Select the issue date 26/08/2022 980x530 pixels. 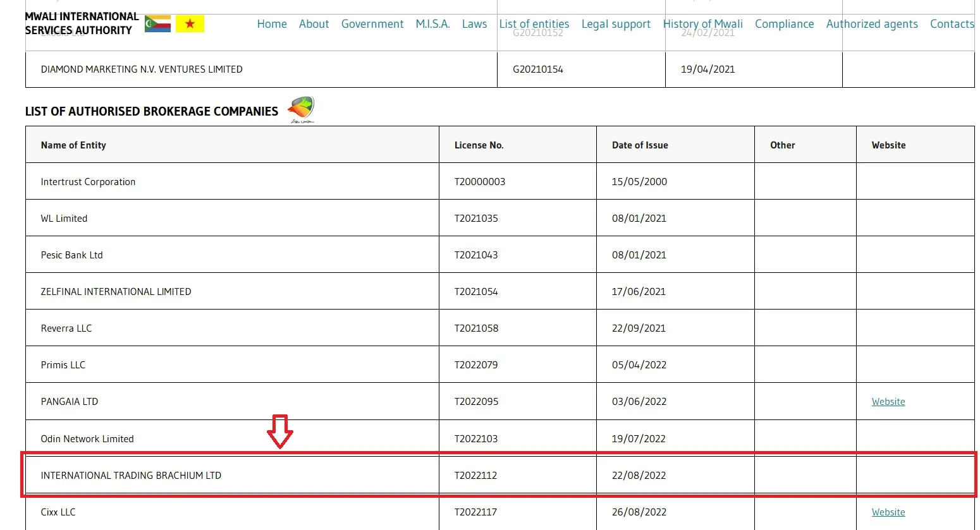pos(639,512)
